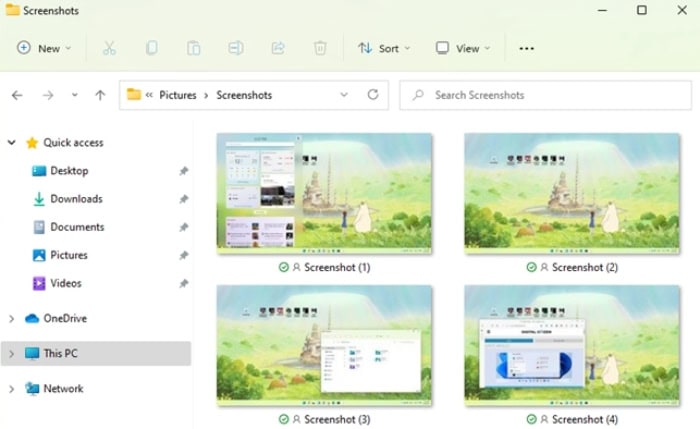
Task: Maximize the Screenshots window
Action: 642,10
